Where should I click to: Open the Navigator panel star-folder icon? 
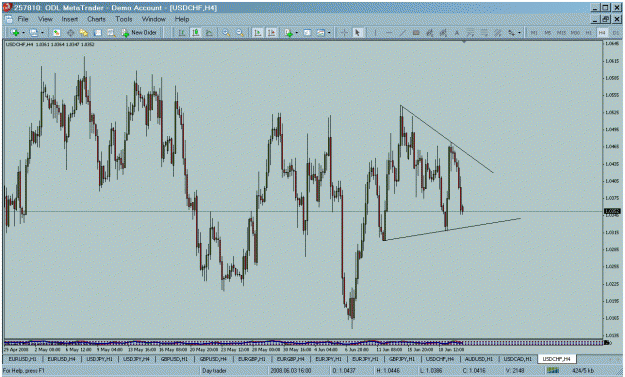click(84, 33)
